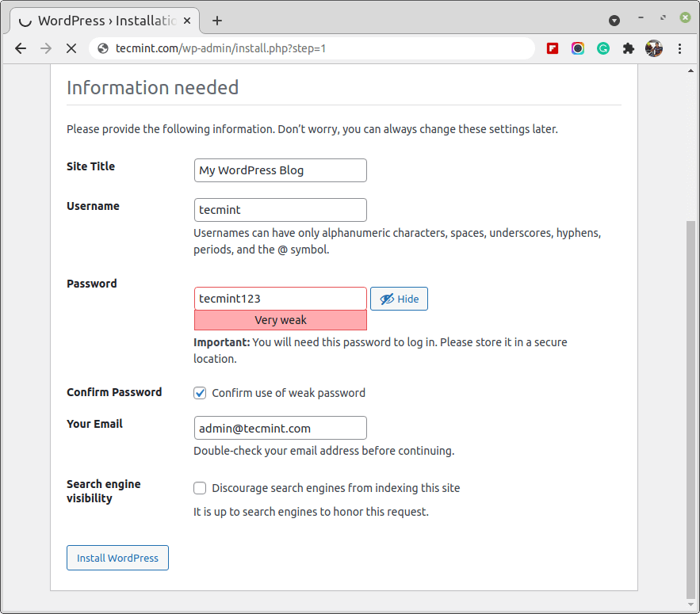Click the Very weak strength indicator
The image size is (700, 614).
click(x=281, y=320)
